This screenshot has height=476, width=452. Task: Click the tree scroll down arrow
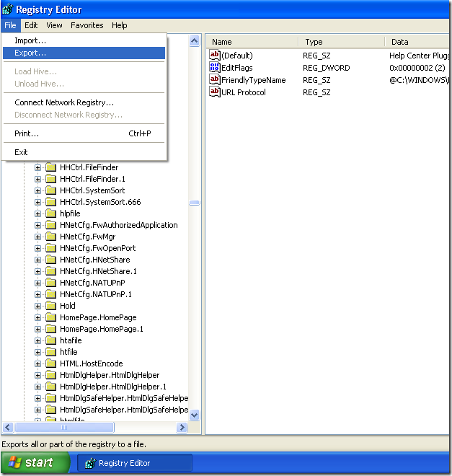pyautogui.click(x=195, y=415)
